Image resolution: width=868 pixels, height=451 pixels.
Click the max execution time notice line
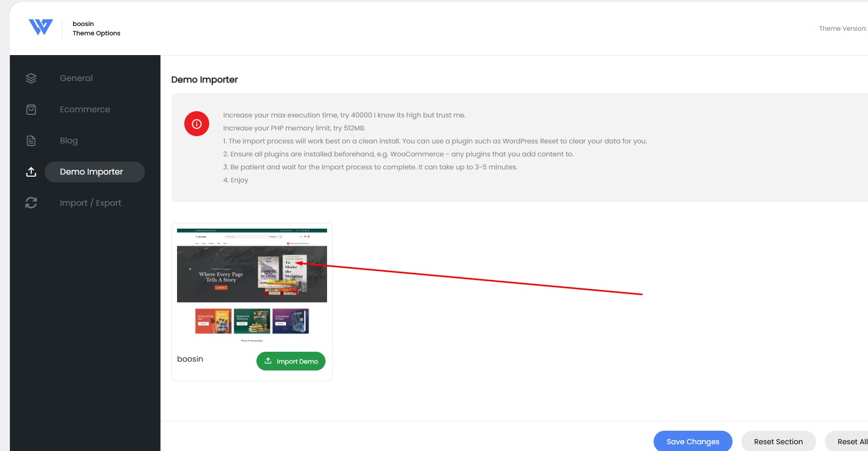344,115
